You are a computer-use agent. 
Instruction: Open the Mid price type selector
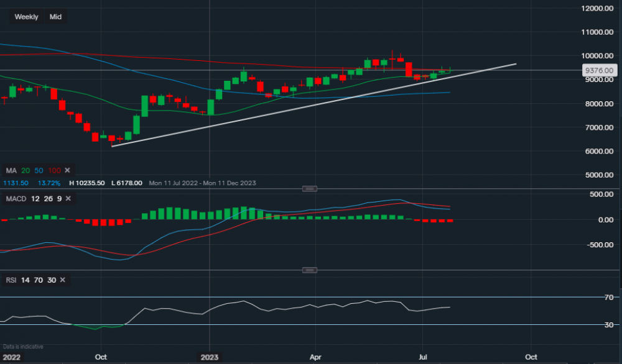tap(55, 17)
